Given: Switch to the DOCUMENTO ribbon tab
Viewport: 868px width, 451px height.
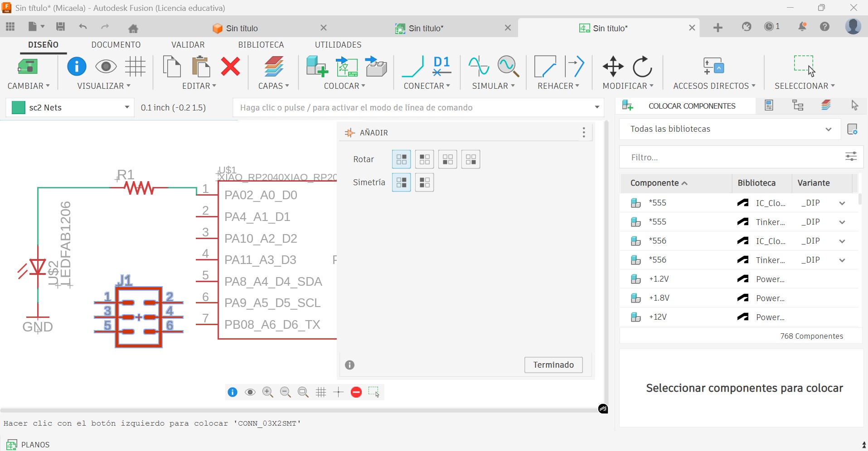Looking at the screenshot, I should (x=116, y=45).
